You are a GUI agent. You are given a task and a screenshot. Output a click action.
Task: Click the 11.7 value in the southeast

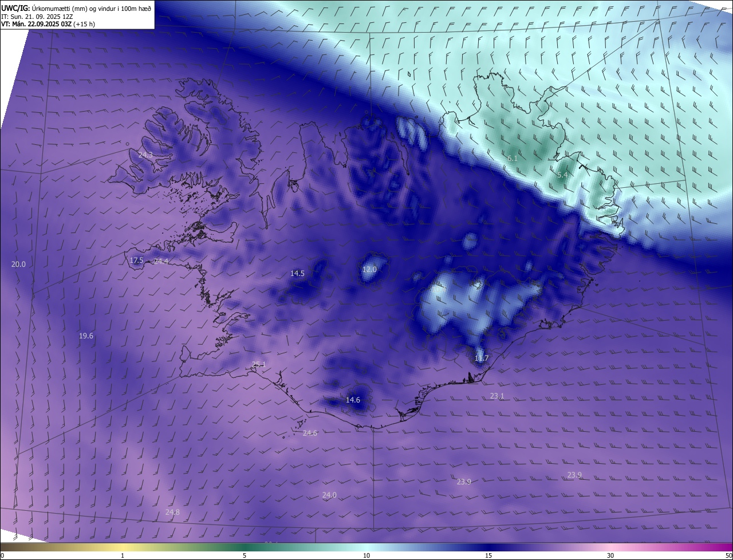tap(482, 358)
